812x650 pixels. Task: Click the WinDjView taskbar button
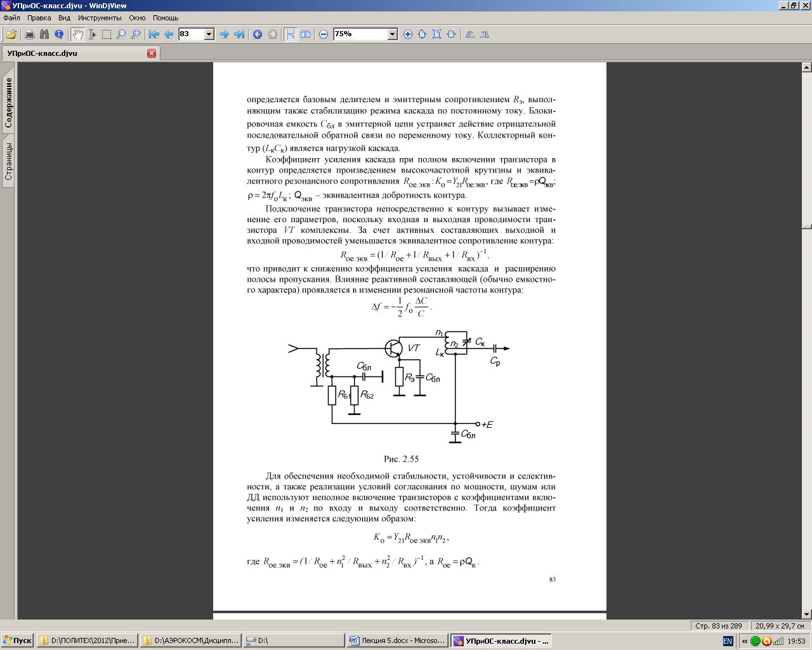(x=501, y=641)
